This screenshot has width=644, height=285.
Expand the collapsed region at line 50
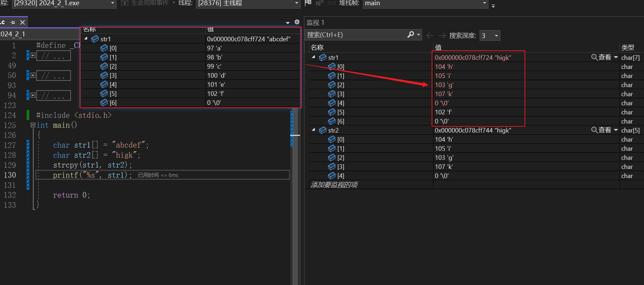33,75
